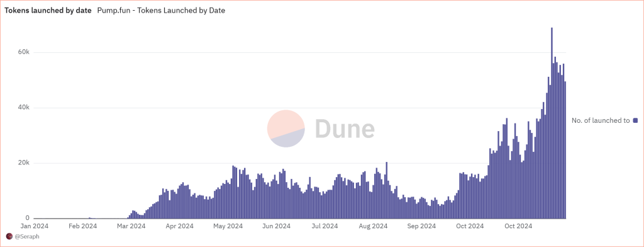The image size is (644, 247).
Task: Click the Dune logo watermark circle
Action: click(286, 129)
